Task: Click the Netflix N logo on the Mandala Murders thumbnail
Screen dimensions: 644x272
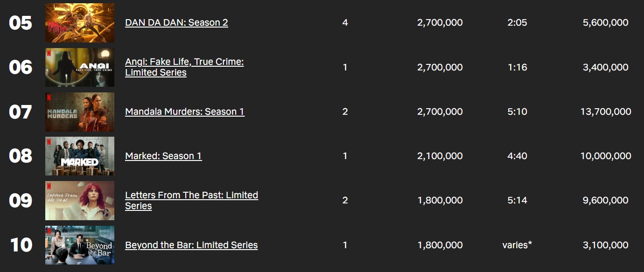Action: (x=49, y=97)
